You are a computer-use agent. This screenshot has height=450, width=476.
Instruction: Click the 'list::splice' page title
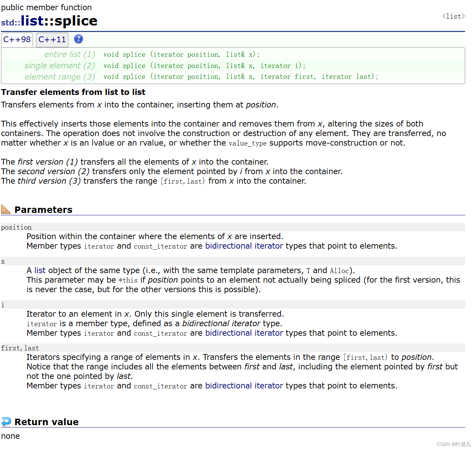click(x=59, y=21)
